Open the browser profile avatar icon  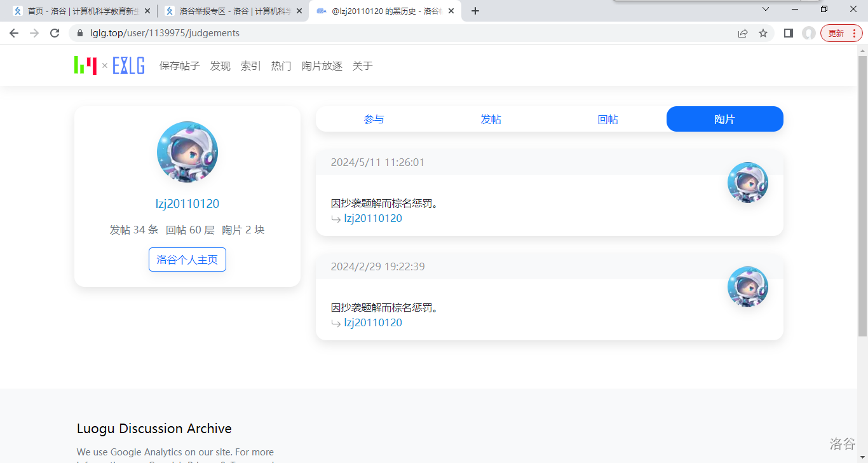point(808,33)
